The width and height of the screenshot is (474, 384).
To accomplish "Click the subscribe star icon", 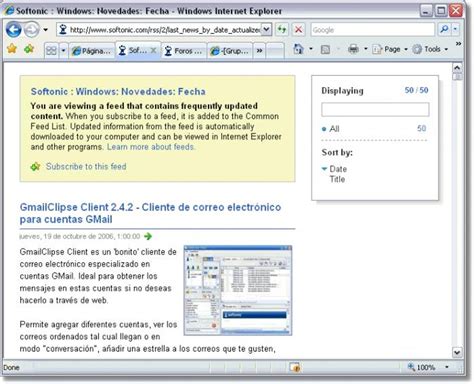I will click(35, 166).
